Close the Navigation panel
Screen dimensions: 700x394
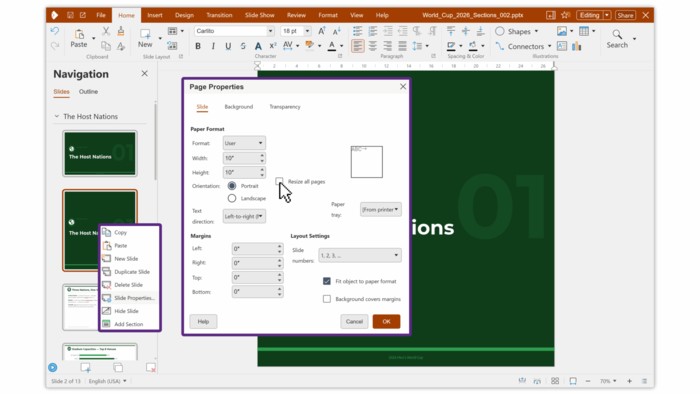144,73
